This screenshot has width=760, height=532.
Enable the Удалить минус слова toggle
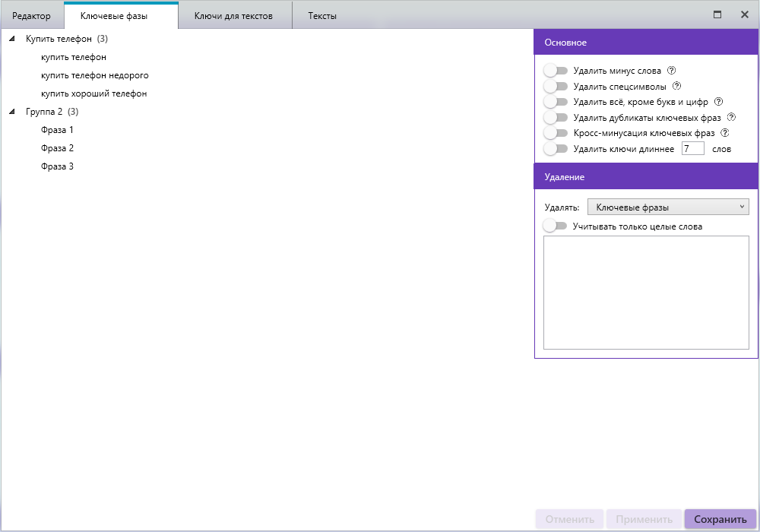(556, 71)
